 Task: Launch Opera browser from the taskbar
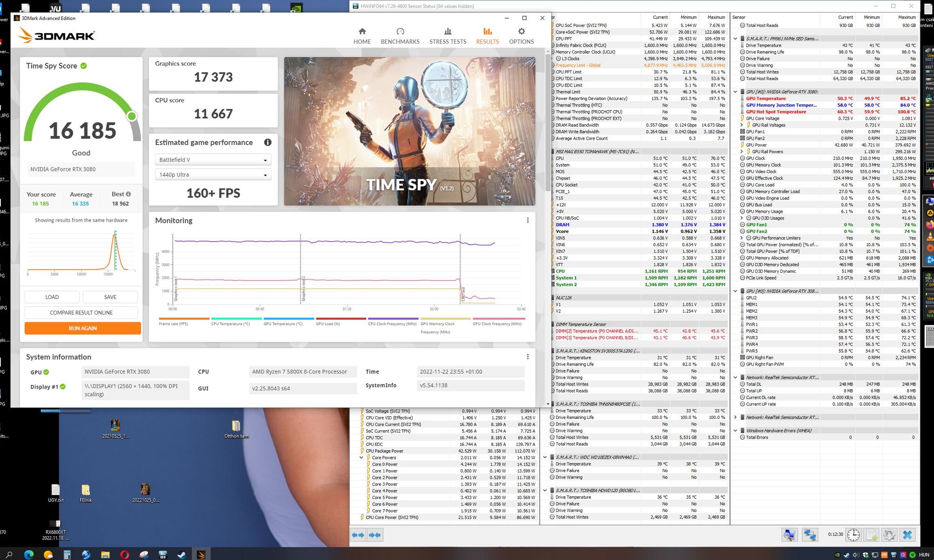point(124,554)
